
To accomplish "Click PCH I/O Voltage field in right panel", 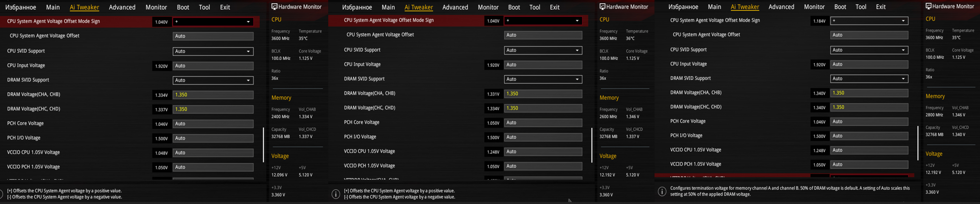I will tap(869, 136).
